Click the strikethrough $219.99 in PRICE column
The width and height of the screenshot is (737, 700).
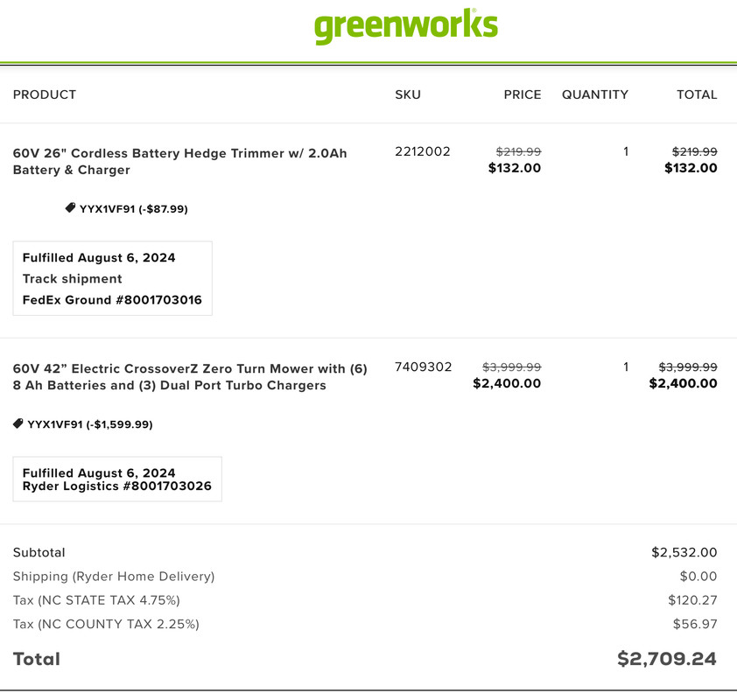pos(518,151)
